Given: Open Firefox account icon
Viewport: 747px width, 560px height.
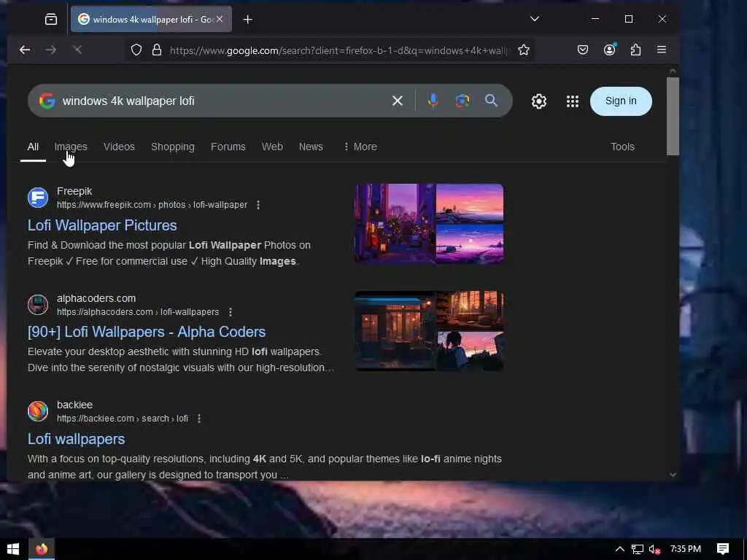Looking at the screenshot, I should click(610, 50).
